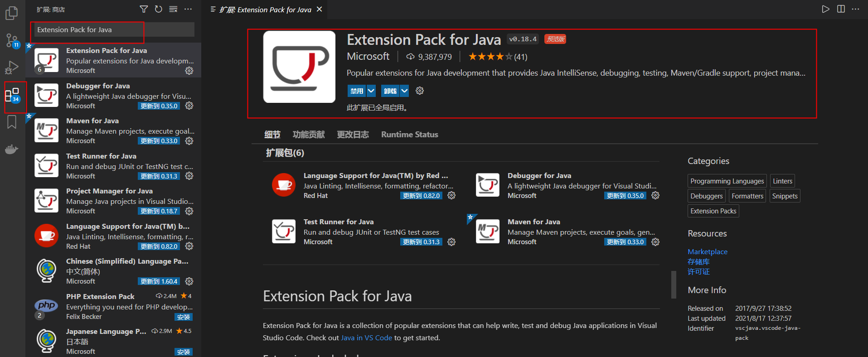Open the 许可证 license link

698,271
